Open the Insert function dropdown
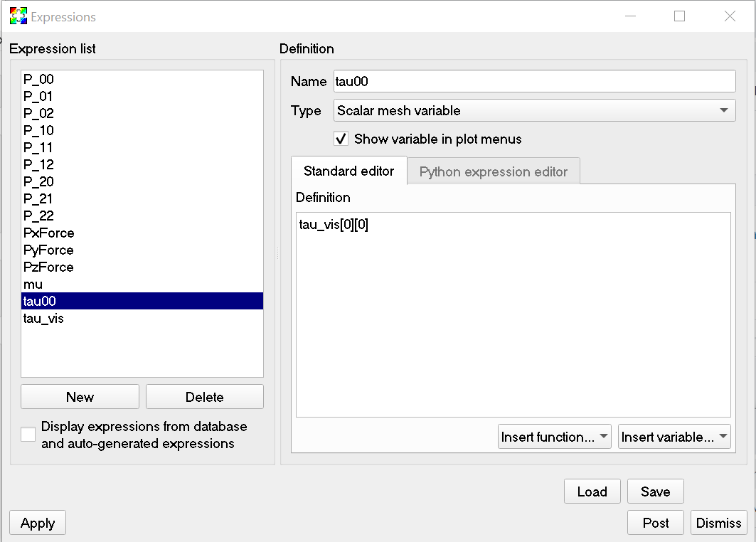Screen dimensions: 756x542 (x=555, y=437)
